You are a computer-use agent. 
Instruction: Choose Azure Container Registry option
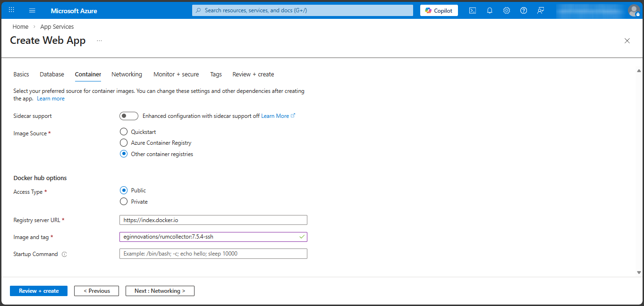[124, 143]
